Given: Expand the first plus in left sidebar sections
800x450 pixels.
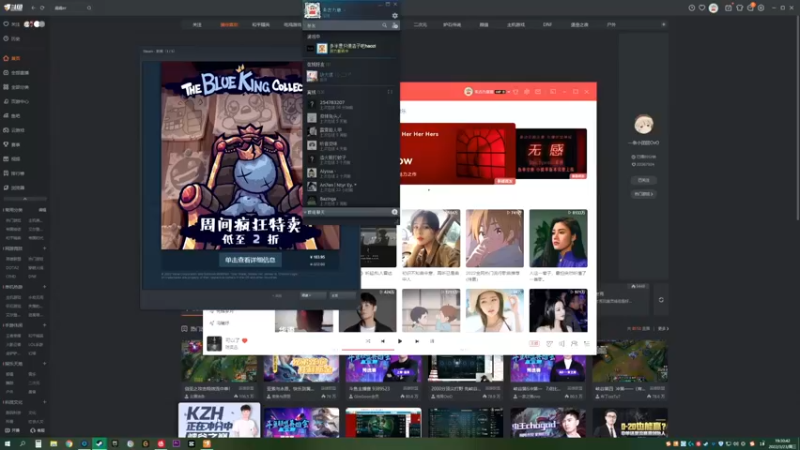Looking at the screenshot, I should (x=44, y=248).
